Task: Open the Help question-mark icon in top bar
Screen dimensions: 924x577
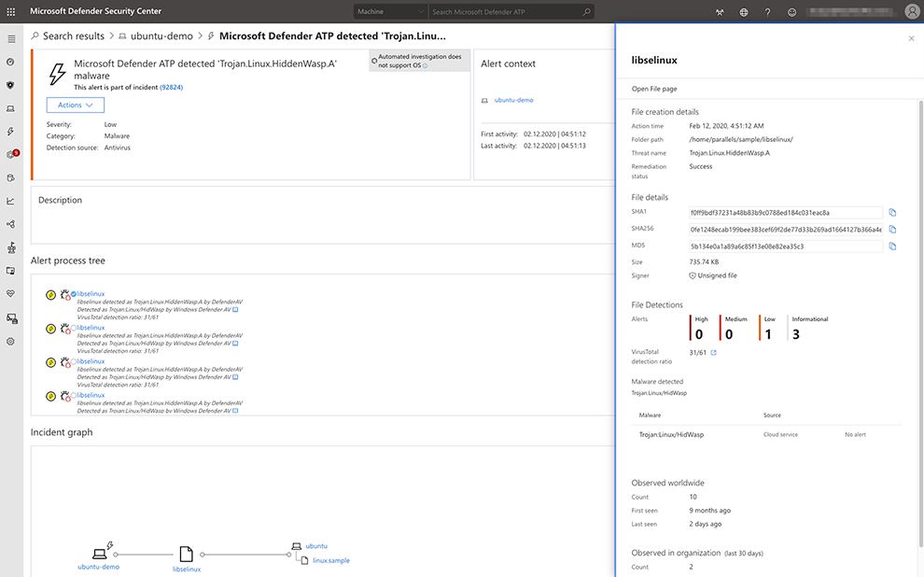Action: 767,11
